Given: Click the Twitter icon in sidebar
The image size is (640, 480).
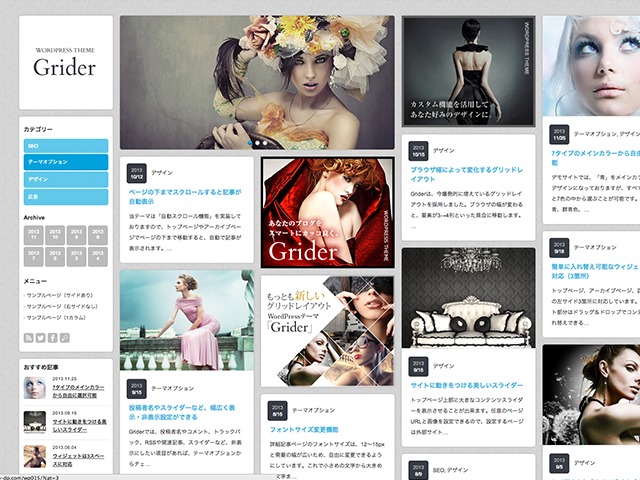Looking at the screenshot, I should tap(40, 338).
